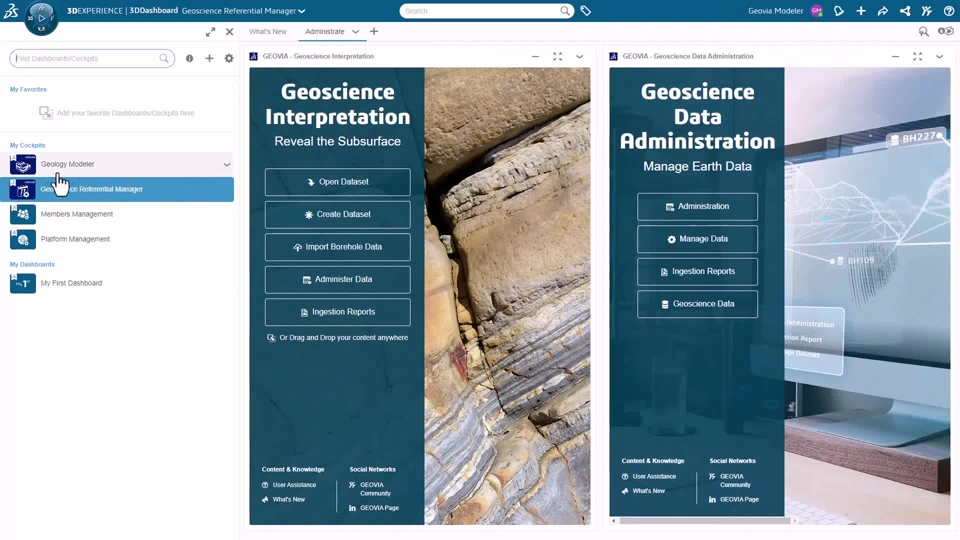Close the dashboards sidebar panel
The height and width of the screenshot is (540, 960).
[230, 32]
